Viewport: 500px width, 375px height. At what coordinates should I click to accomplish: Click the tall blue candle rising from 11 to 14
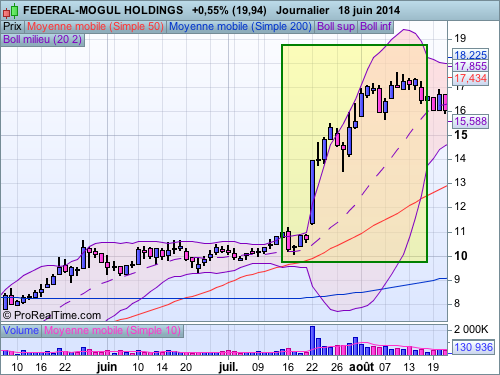pyautogui.click(x=312, y=192)
